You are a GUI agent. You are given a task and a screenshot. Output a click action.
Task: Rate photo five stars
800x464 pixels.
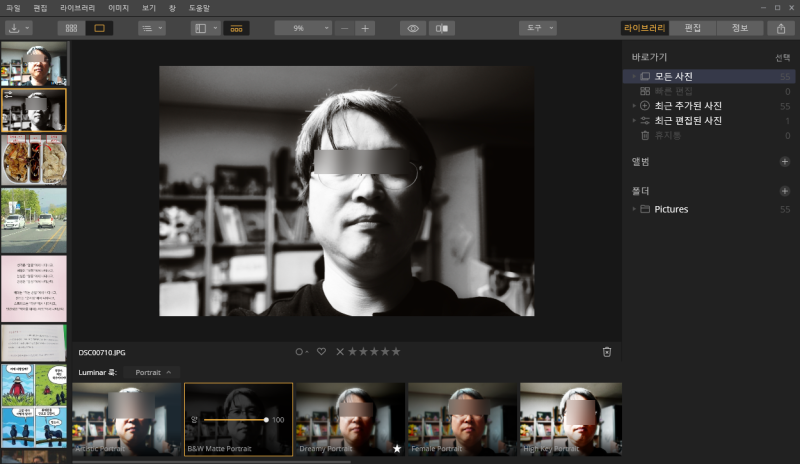pyautogui.click(x=396, y=352)
